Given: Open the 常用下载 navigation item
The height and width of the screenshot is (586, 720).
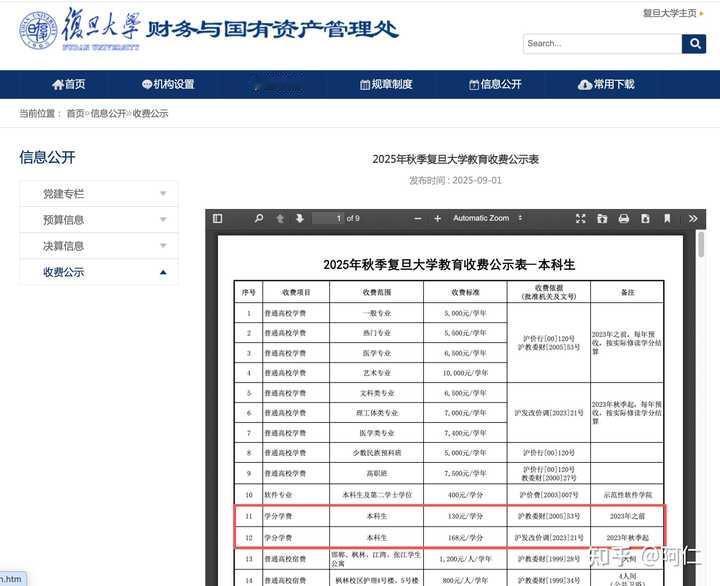Looking at the screenshot, I should click(606, 85).
